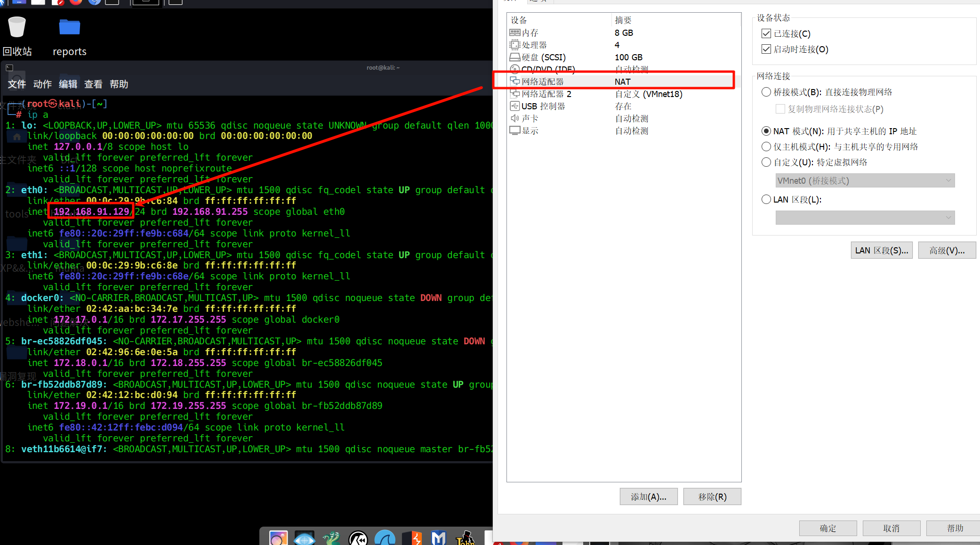Click the terminal window menu icon beside root@kali title
Viewport: 980px width, 545px height.
[9, 68]
